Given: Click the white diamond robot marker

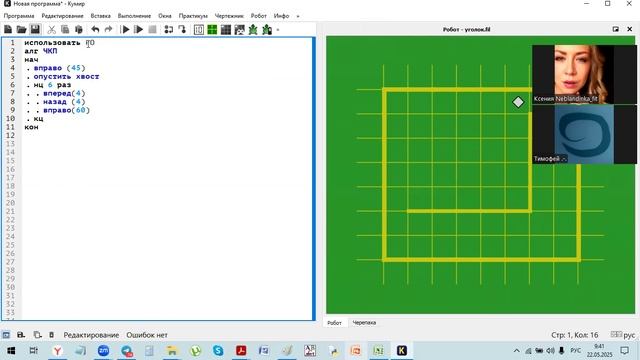Looking at the screenshot, I should click(x=518, y=102).
